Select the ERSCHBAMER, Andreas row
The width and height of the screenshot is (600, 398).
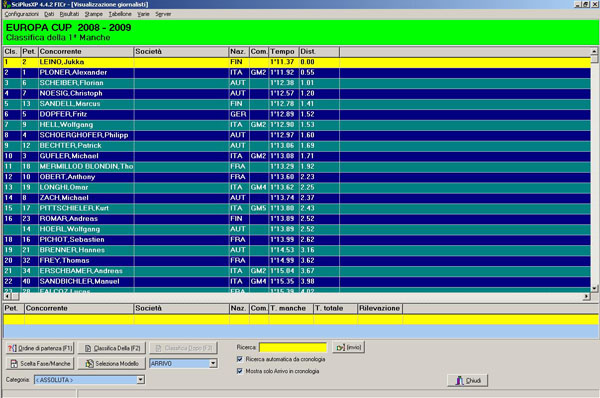297,271
